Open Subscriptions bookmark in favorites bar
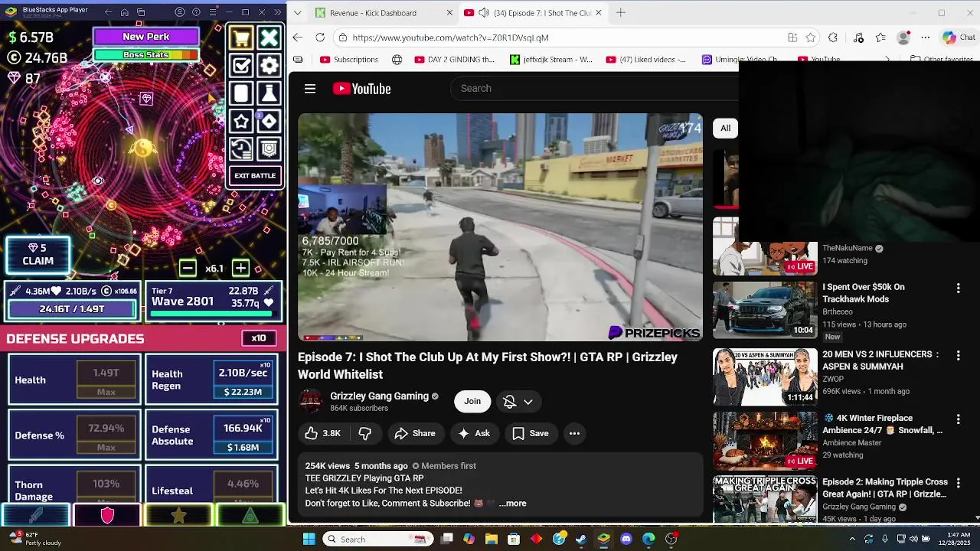Screen dimensions: 980x551 [x=349, y=60]
